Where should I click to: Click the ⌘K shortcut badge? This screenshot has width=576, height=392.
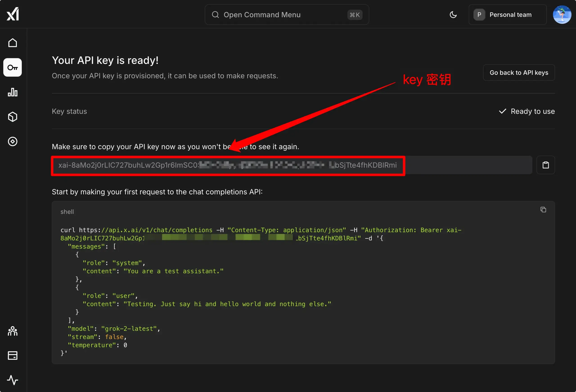(355, 15)
